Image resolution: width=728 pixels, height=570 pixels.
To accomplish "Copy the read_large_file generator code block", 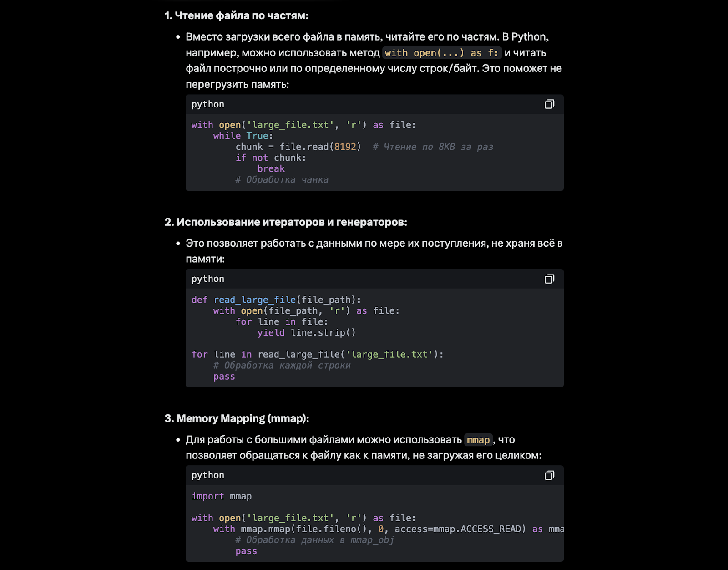I will click(549, 279).
